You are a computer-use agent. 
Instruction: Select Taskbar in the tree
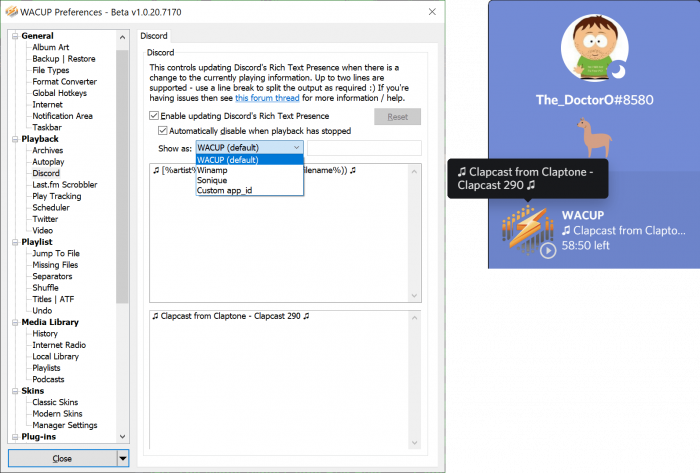point(47,128)
